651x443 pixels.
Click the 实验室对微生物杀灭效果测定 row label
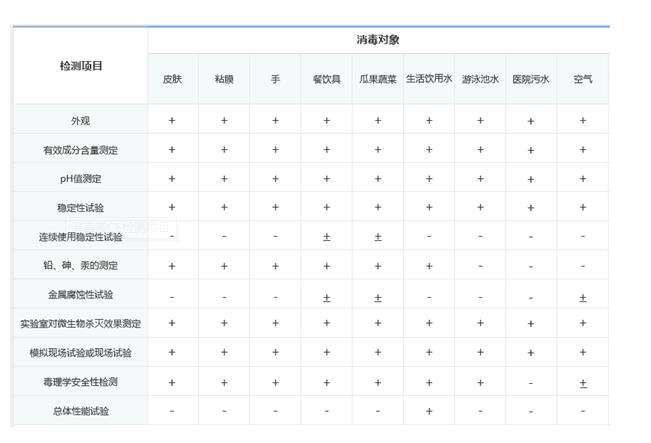click(80, 324)
